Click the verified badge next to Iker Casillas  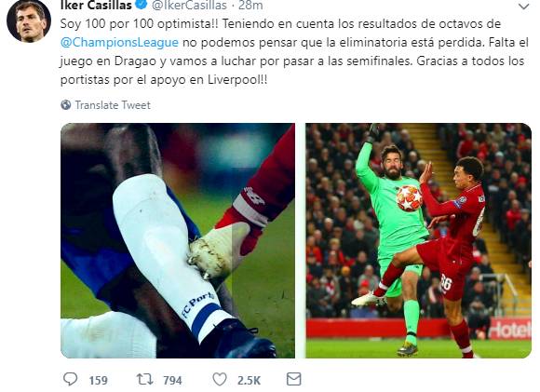tap(142, 5)
